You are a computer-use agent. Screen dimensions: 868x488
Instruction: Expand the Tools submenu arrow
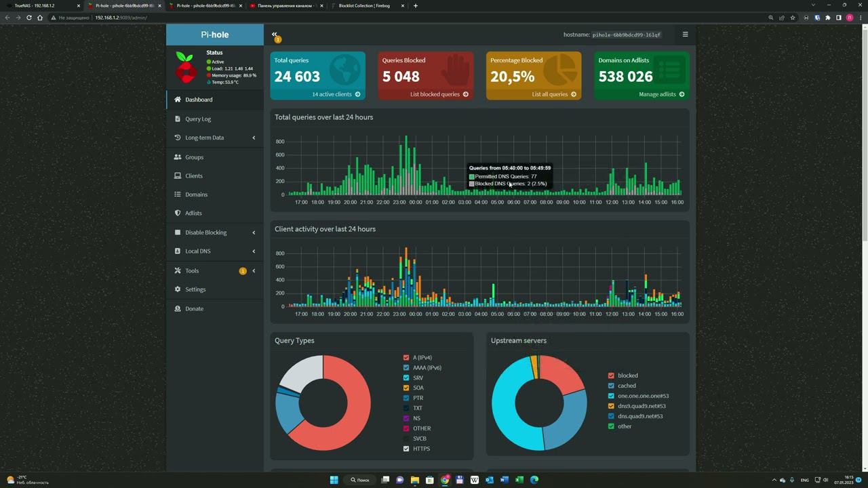pyautogui.click(x=254, y=271)
